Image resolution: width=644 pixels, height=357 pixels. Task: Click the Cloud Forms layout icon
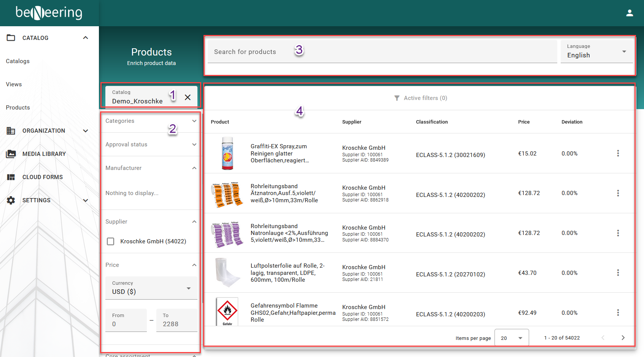click(11, 177)
